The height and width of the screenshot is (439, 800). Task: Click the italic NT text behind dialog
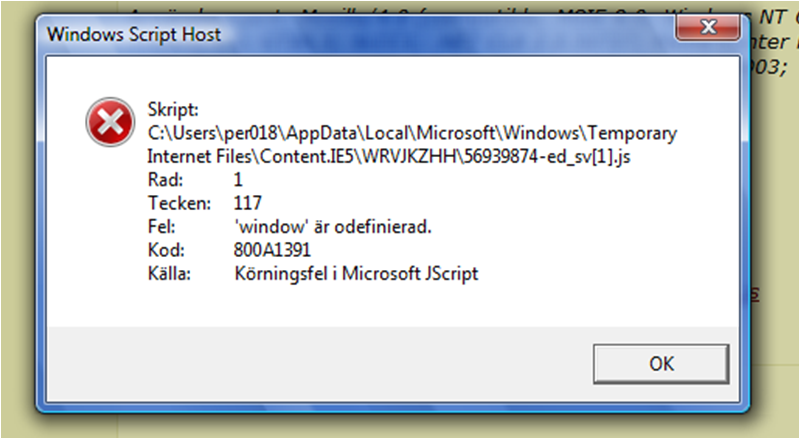point(772,17)
